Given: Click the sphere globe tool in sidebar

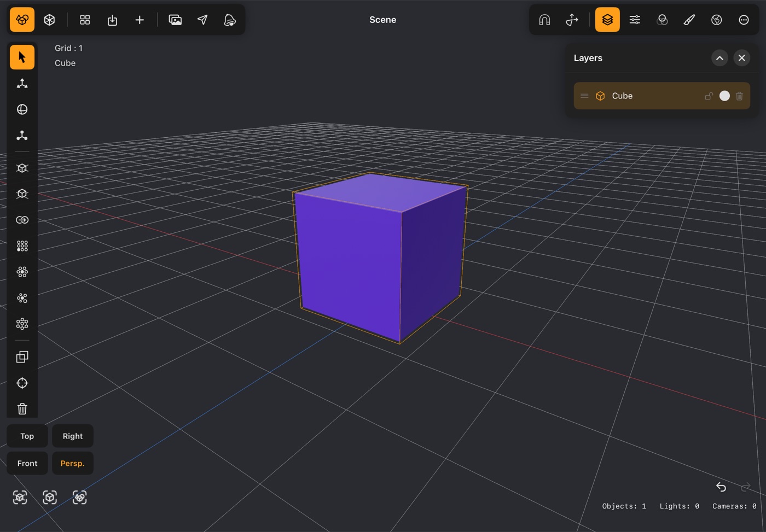Looking at the screenshot, I should click(x=22, y=109).
